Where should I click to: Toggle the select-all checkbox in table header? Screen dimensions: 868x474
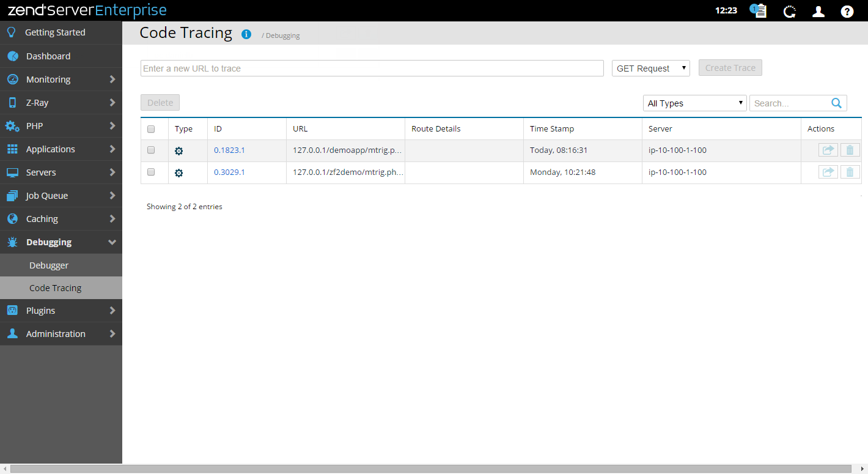coord(151,129)
